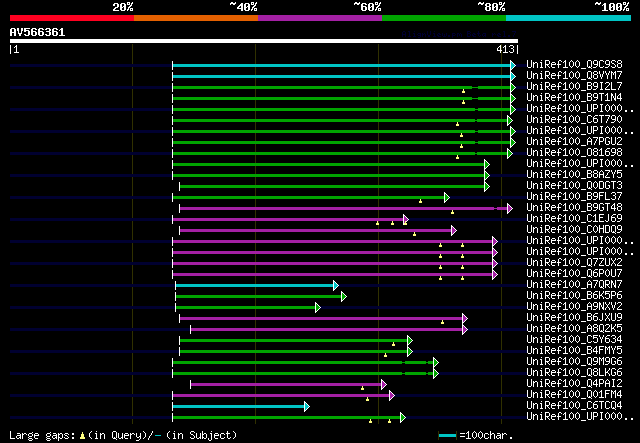Click the arrowhead ending the C6T790 alignment
The image size is (640, 443).
click(x=510, y=120)
